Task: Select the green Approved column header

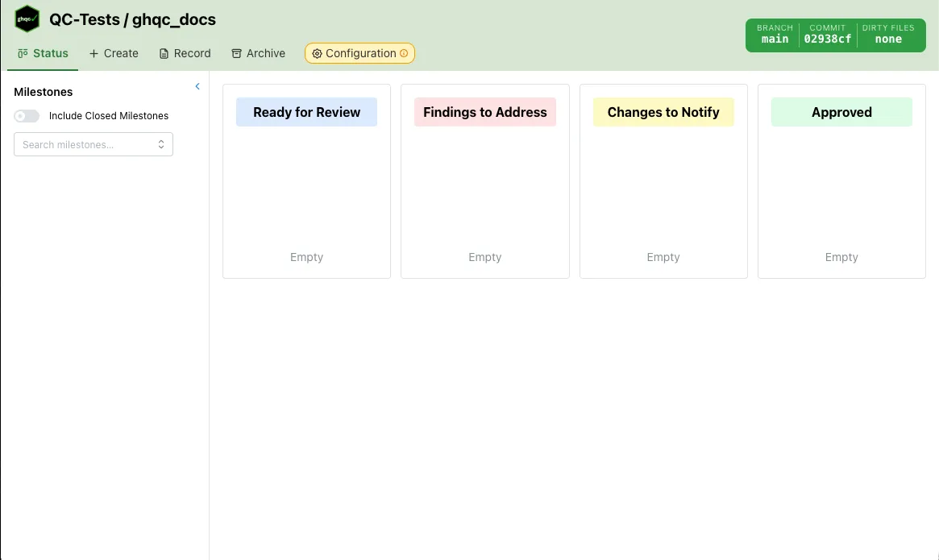Action: click(841, 112)
